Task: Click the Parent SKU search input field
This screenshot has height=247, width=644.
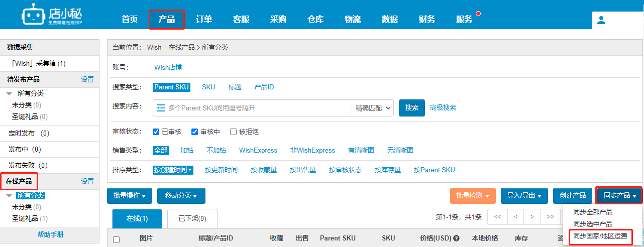Action: [256, 108]
